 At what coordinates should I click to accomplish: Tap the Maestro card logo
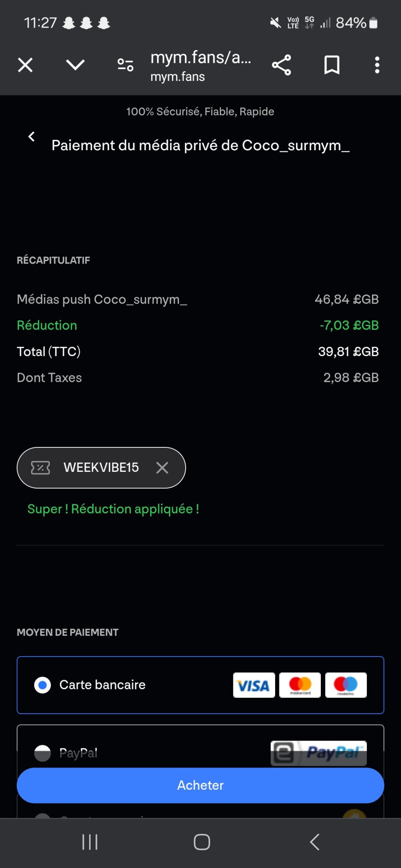point(346,685)
